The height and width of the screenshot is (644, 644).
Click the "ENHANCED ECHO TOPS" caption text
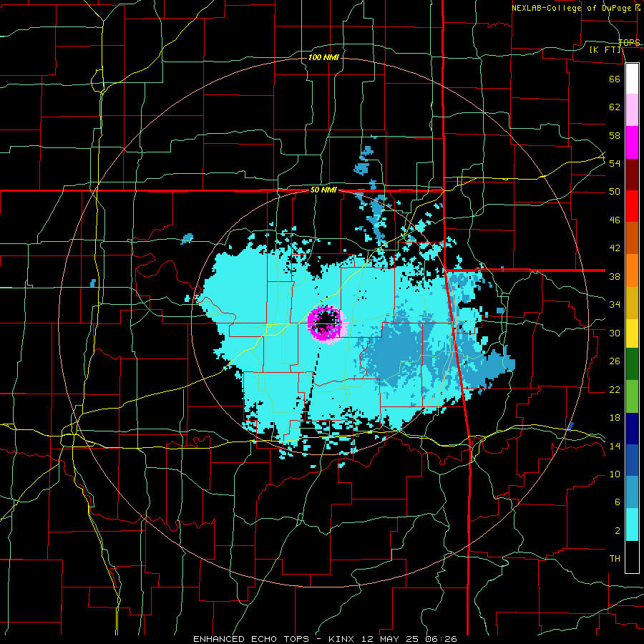(251, 639)
